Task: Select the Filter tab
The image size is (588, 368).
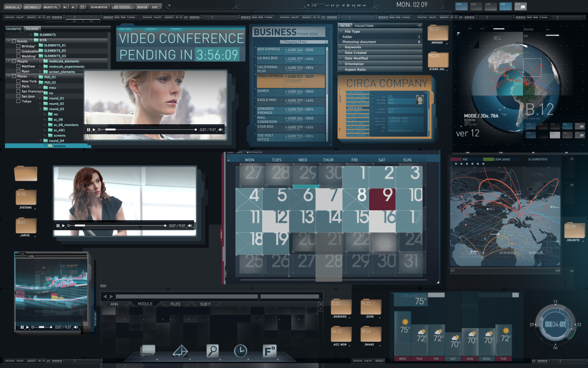Action: [345, 26]
